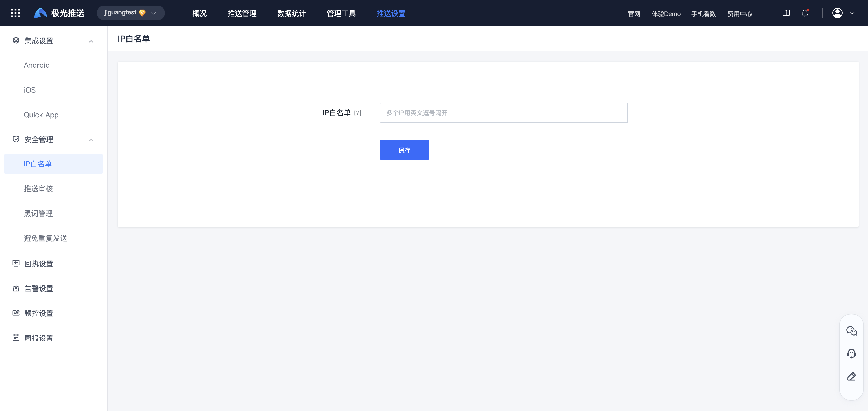Open the user account avatar
This screenshot has height=411, width=868.
click(x=837, y=13)
